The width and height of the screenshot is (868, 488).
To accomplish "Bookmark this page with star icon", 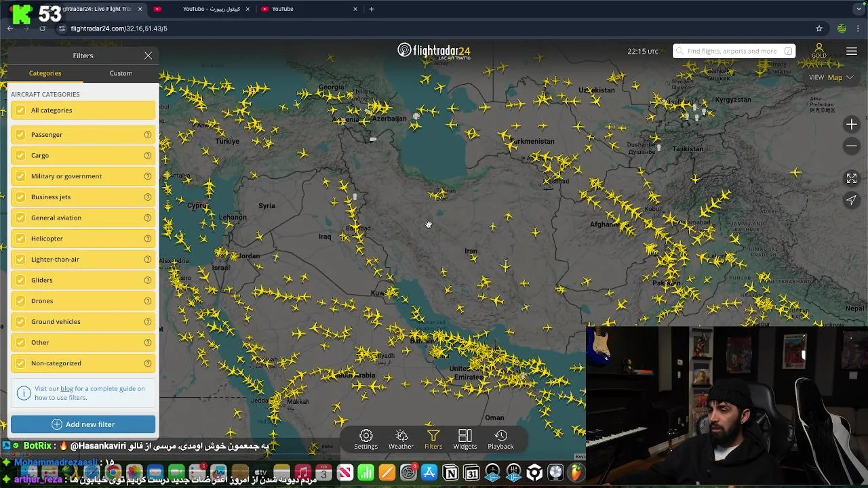I will (x=819, y=28).
